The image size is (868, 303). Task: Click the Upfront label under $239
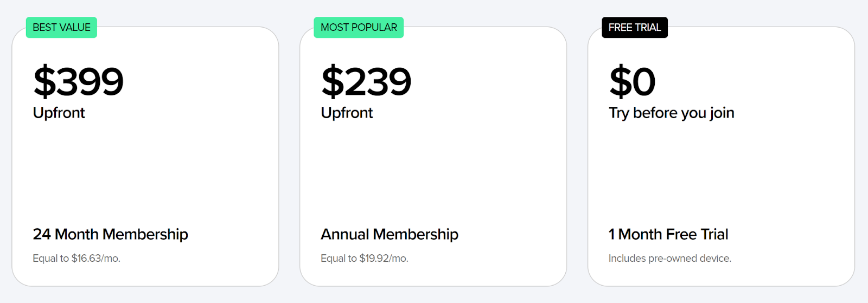point(347,113)
